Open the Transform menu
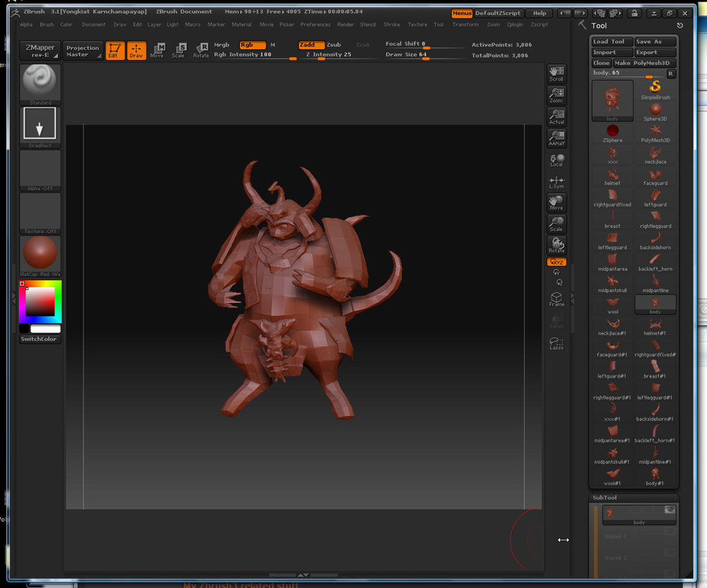 coord(465,25)
